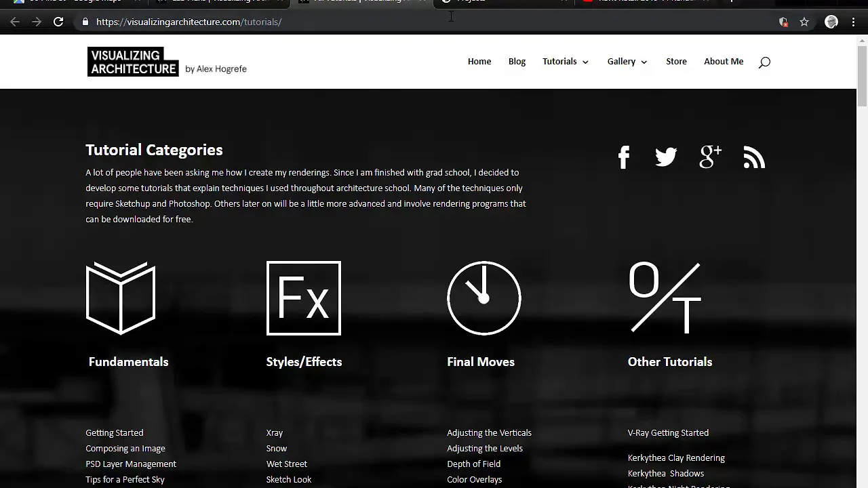Open the Facebook social icon
The width and height of the screenshot is (868, 488).
tap(624, 157)
